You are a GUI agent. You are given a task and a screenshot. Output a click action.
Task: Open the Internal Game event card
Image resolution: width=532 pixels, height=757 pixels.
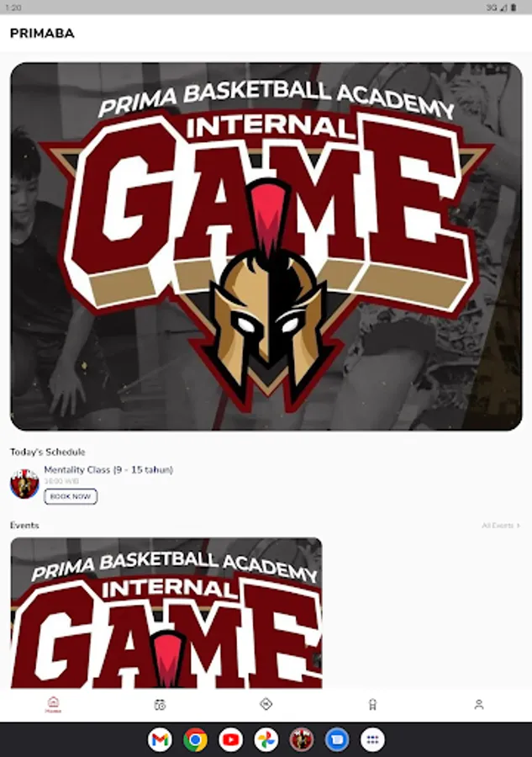pos(166,612)
